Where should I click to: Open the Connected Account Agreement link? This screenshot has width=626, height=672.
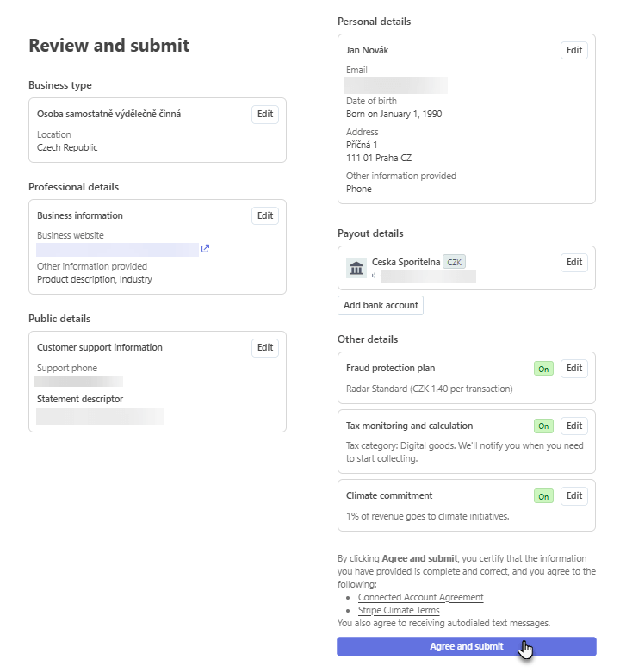[420, 597]
